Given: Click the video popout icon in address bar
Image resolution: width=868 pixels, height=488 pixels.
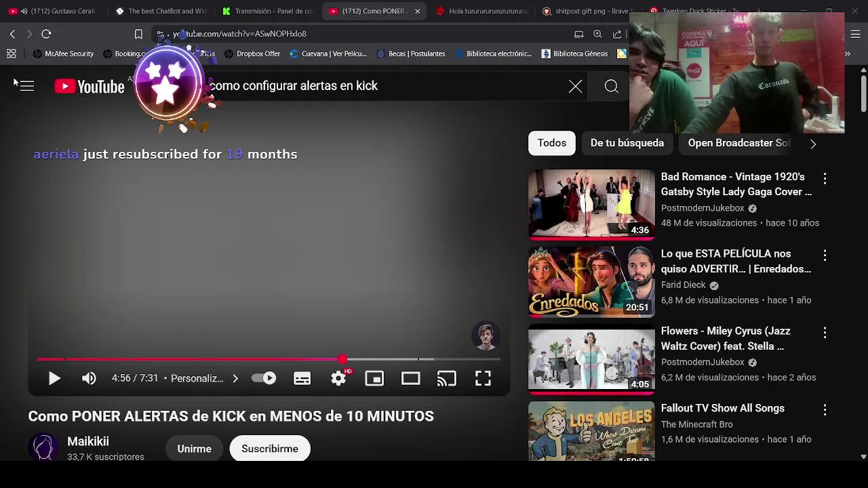Looking at the screenshot, I should pos(578,34).
